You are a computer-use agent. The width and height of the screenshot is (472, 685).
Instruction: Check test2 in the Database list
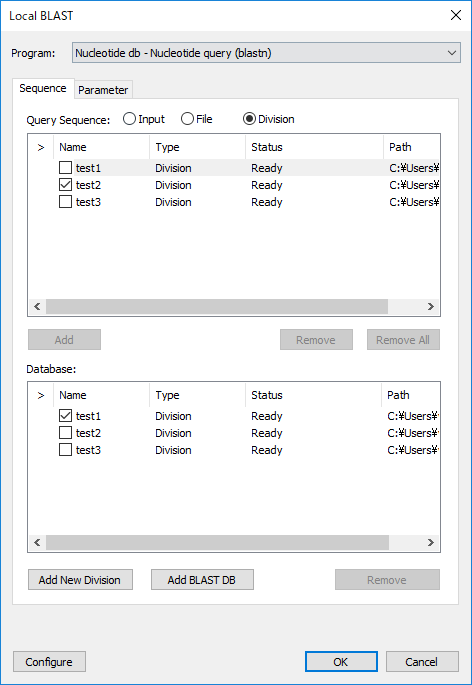point(65,432)
